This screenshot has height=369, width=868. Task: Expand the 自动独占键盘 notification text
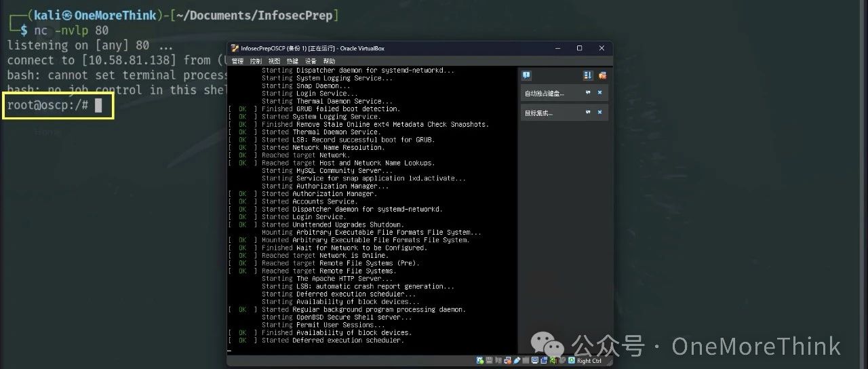pyautogui.click(x=545, y=93)
